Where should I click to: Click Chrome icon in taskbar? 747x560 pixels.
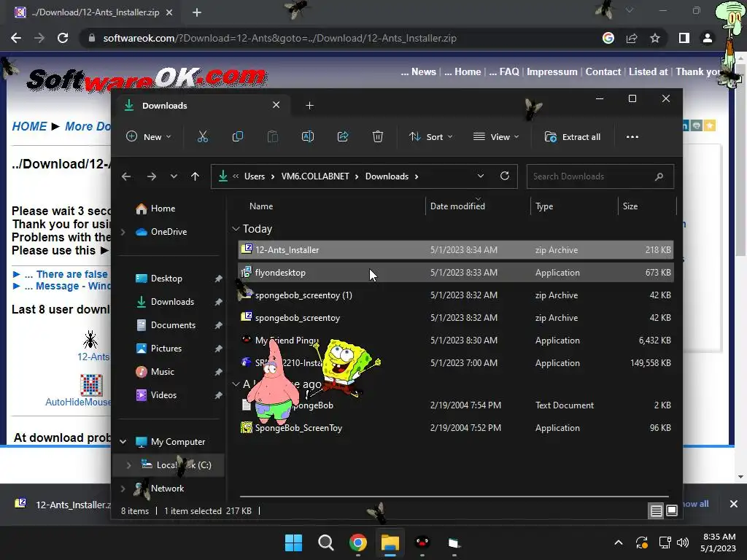(x=357, y=542)
